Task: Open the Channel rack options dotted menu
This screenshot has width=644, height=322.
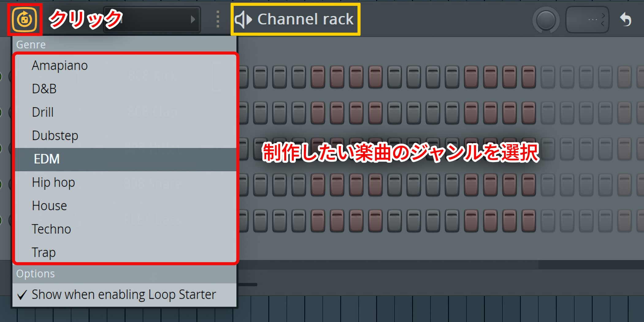Action: click(218, 19)
